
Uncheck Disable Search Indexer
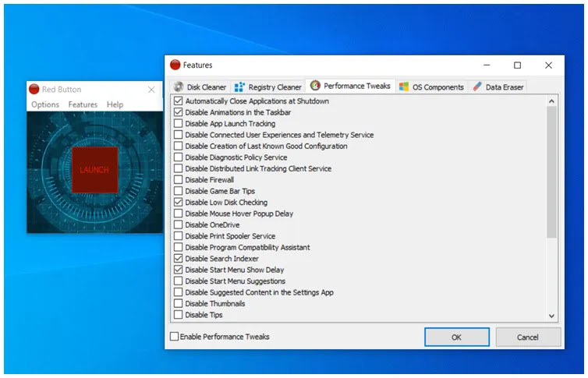point(179,259)
